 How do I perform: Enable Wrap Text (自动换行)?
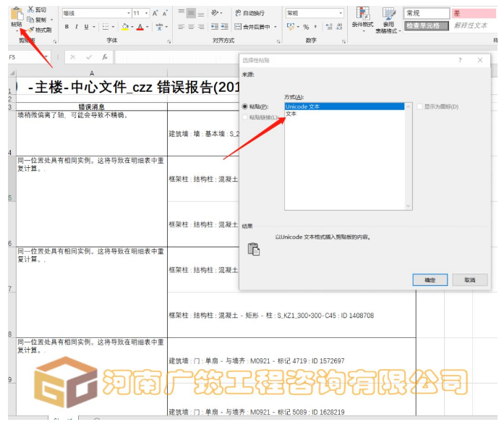tap(250, 13)
